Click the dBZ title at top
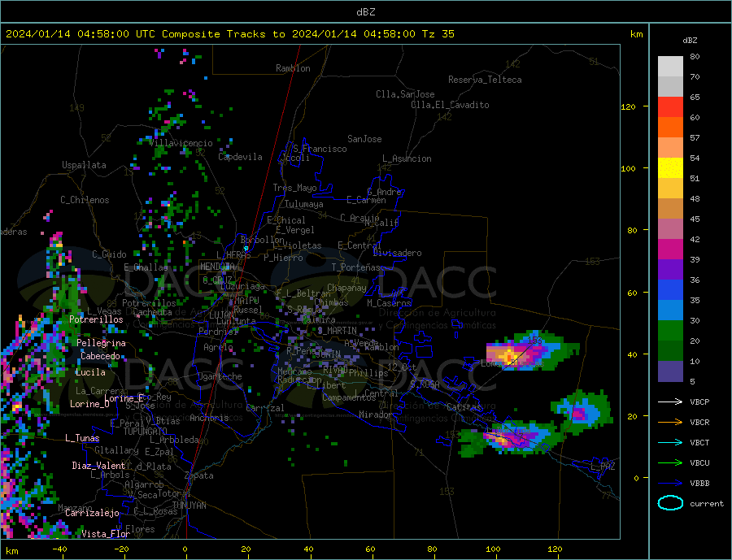 coord(365,12)
